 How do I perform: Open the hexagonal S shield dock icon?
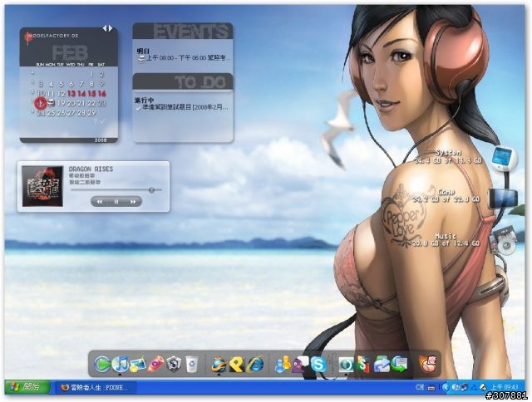tap(174, 365)
